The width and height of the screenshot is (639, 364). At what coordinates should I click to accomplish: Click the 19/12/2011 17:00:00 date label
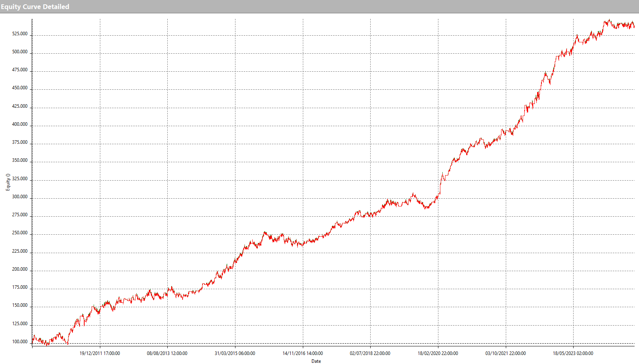pyautogui.click(x=100, y=353)
